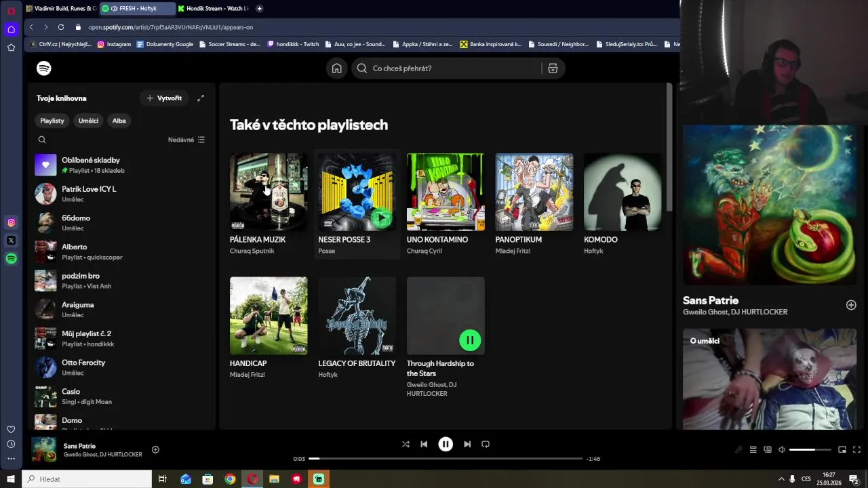868x488 pixels.
Task: Open File Explorer from taskbar
Action: pyautogui.click(x=275, y=479)
